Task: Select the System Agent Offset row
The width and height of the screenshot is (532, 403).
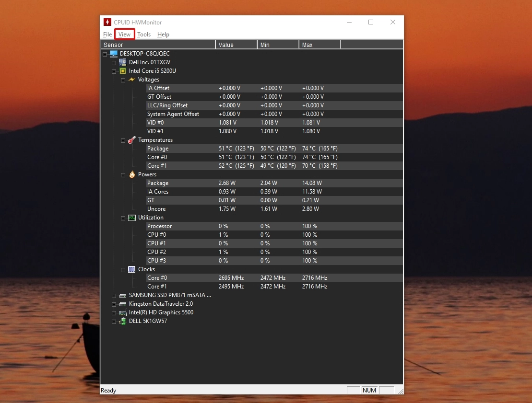Action: [x=274, y=114]
